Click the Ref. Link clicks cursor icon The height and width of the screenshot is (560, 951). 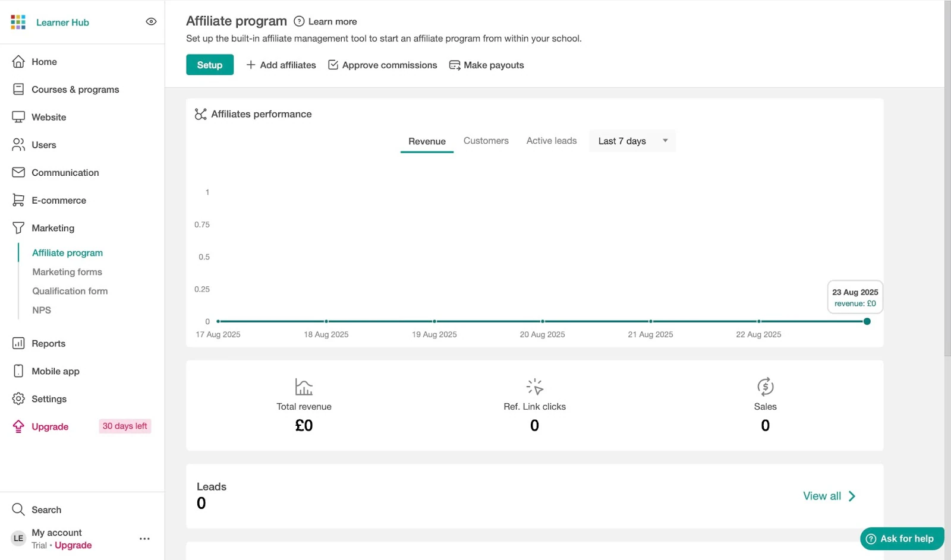535,387
